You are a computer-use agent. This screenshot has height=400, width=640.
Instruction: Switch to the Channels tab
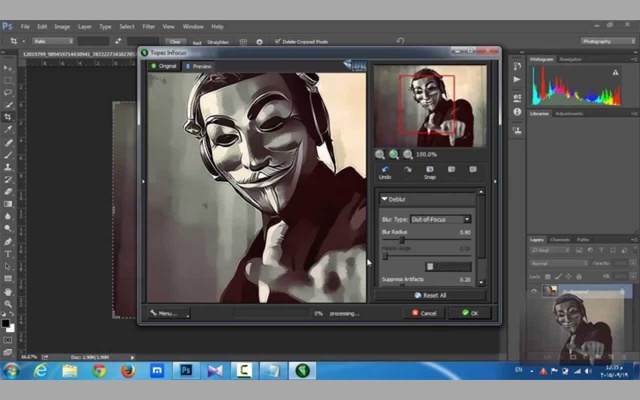(x=560, y=239)
